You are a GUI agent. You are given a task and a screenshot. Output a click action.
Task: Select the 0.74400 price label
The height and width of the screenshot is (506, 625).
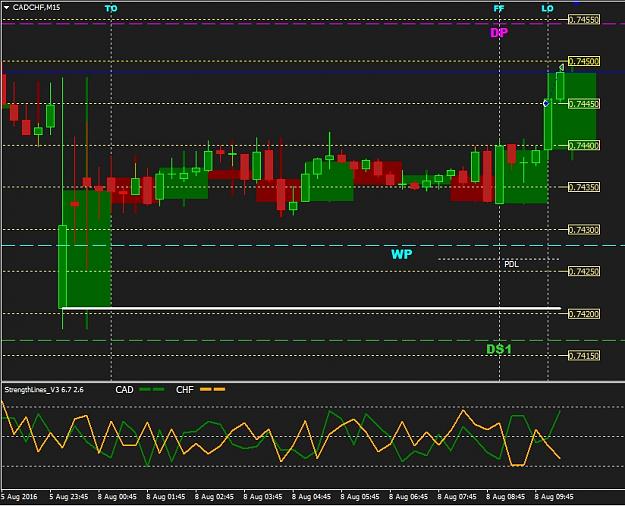coord(584,146)
